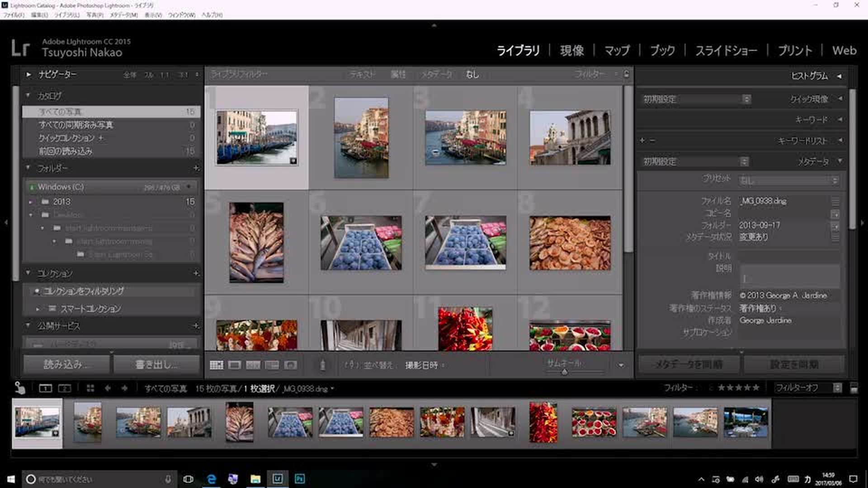
Task: Switch to Loupe view icon
Action: pyautogui.click(x=235, y=365)
